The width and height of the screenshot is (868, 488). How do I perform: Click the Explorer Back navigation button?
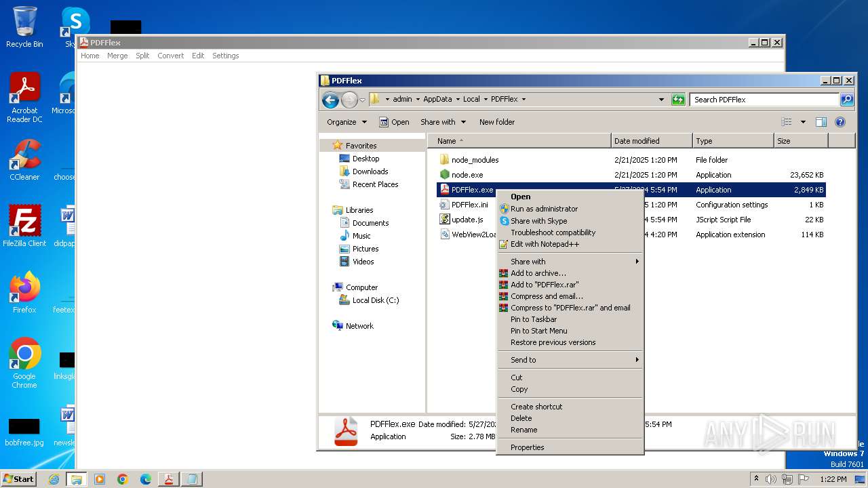(x=330, y=100)
